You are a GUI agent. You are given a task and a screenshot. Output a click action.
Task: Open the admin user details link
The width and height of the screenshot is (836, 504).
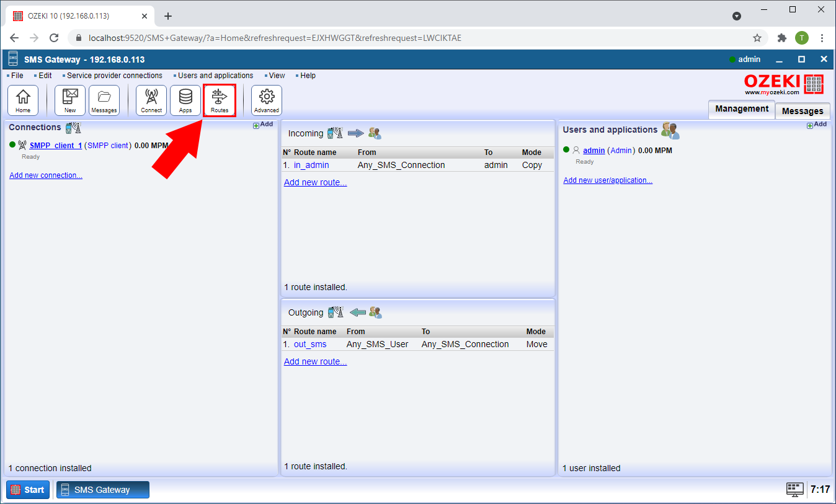click(594, 150)
